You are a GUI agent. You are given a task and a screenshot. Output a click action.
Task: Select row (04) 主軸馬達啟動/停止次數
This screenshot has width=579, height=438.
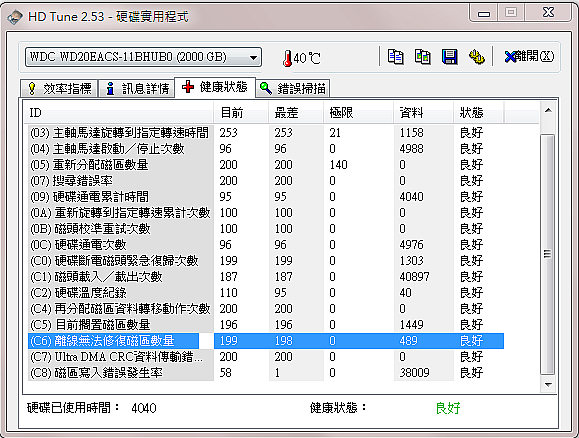pos(266,148)
